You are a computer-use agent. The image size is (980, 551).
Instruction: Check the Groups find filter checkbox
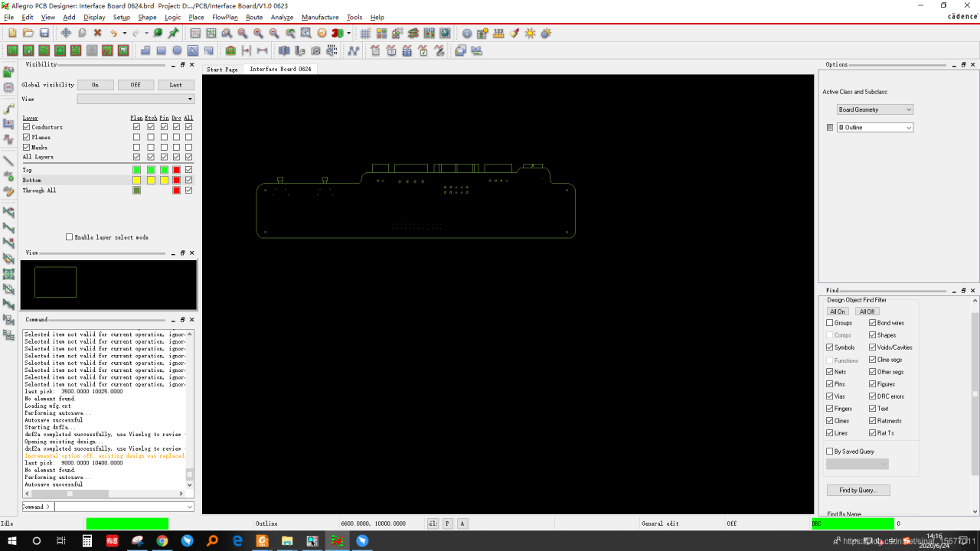click(830, 323)
